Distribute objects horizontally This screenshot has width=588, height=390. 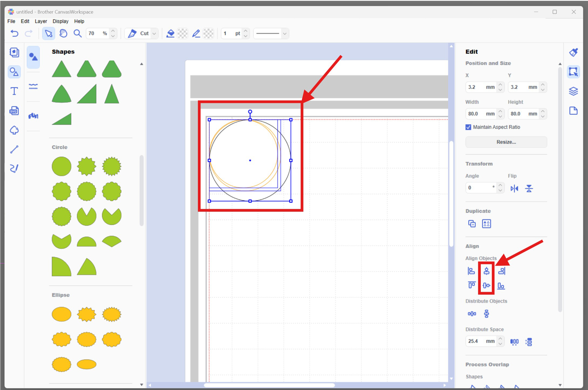click(x=472, y=314)
